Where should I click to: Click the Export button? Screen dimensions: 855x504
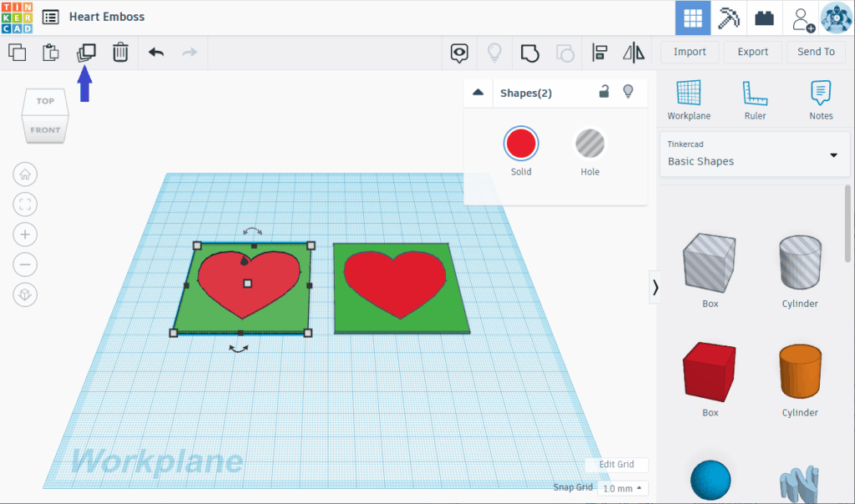[x=752, y=51]
